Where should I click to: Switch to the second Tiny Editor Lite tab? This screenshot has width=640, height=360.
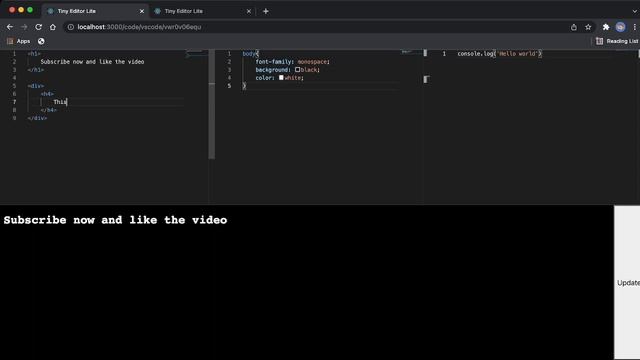point(202,11)
